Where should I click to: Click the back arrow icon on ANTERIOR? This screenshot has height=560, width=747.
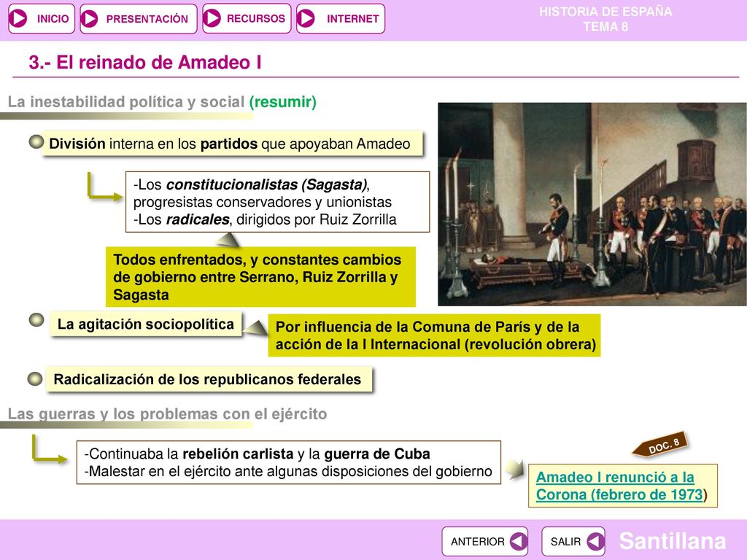[x=519, y=541]
